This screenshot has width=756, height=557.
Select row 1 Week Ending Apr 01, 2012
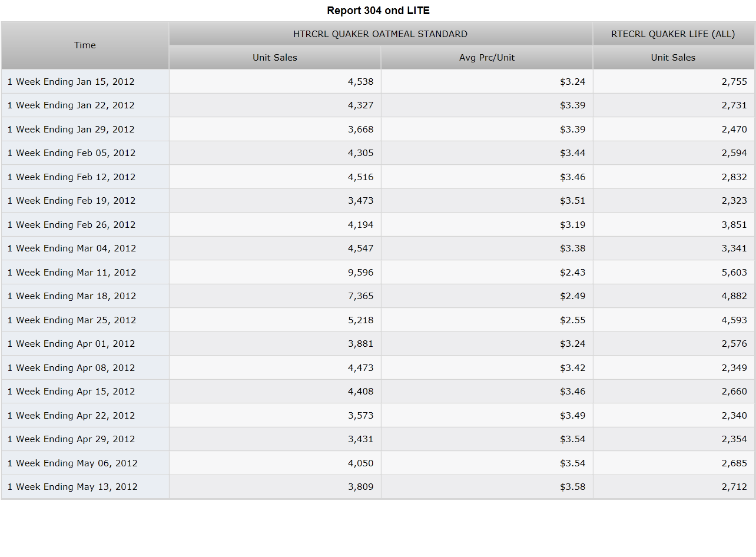[x=378, y=344]
